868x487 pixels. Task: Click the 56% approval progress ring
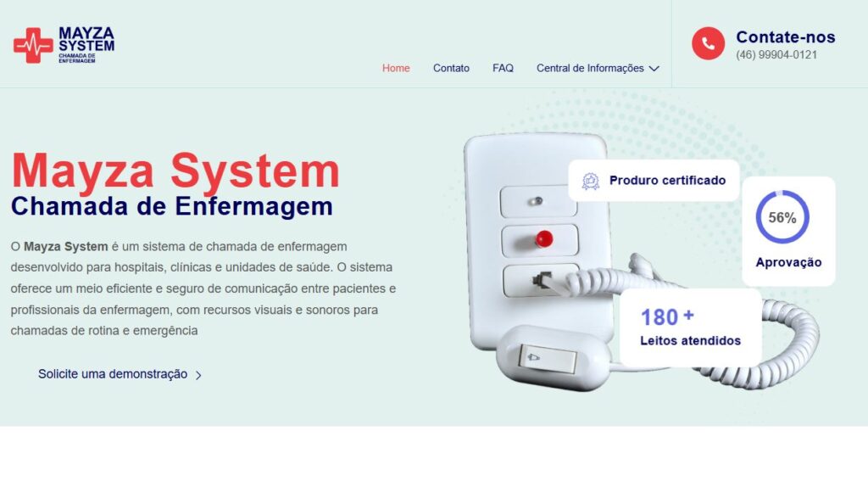(x=782, y=217)
